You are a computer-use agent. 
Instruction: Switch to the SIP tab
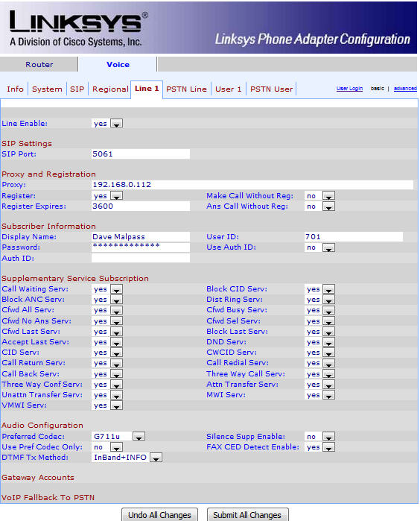coord(77,89)
